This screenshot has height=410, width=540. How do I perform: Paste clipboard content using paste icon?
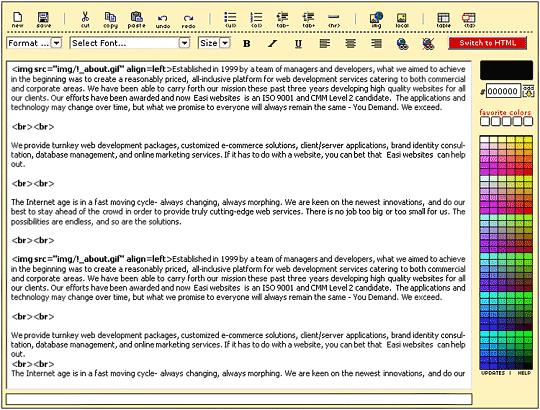[136, 20]
